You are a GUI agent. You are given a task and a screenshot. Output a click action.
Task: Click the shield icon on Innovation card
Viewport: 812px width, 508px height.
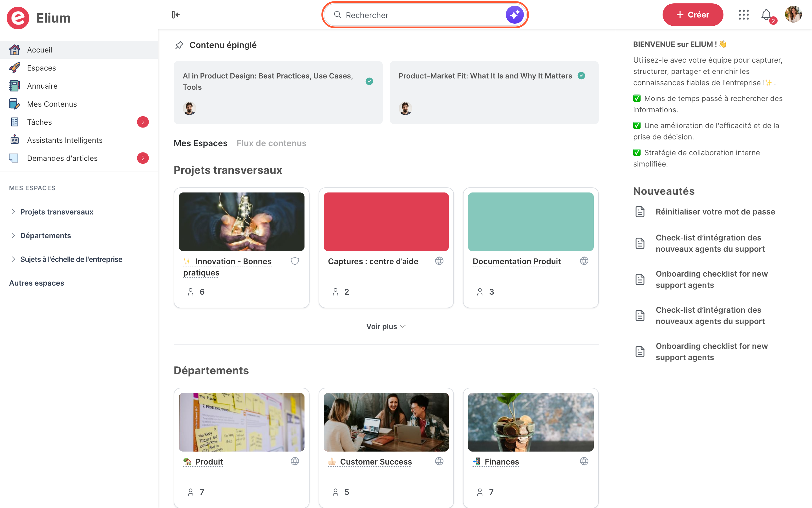(x=295, y=261)
